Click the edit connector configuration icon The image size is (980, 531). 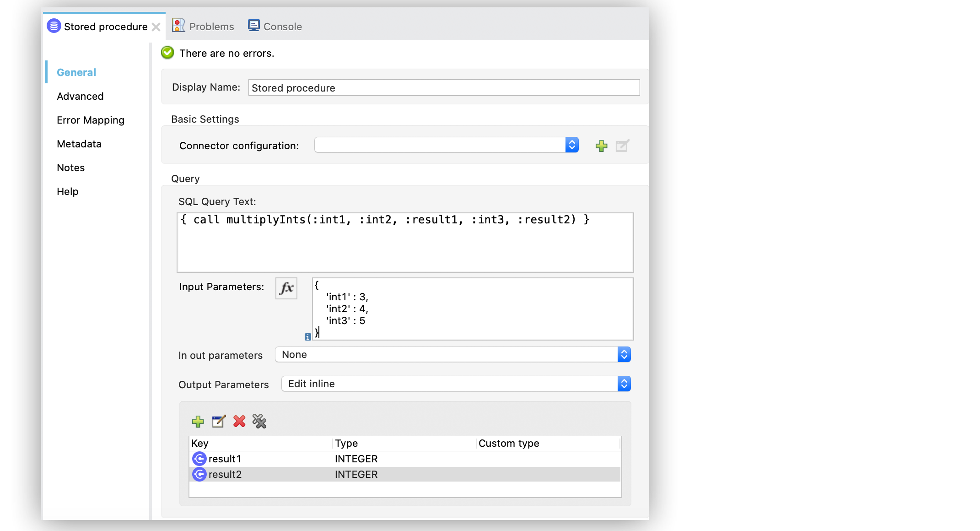click(621, 146)
